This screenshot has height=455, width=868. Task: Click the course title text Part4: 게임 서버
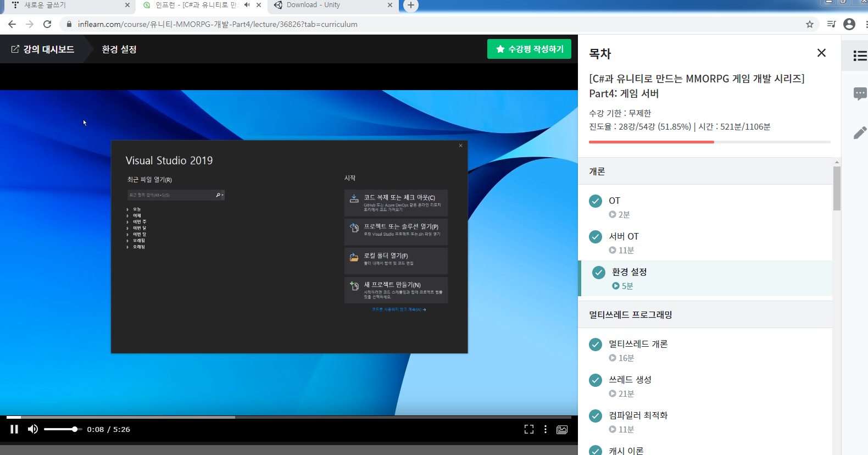coord(624,93)
